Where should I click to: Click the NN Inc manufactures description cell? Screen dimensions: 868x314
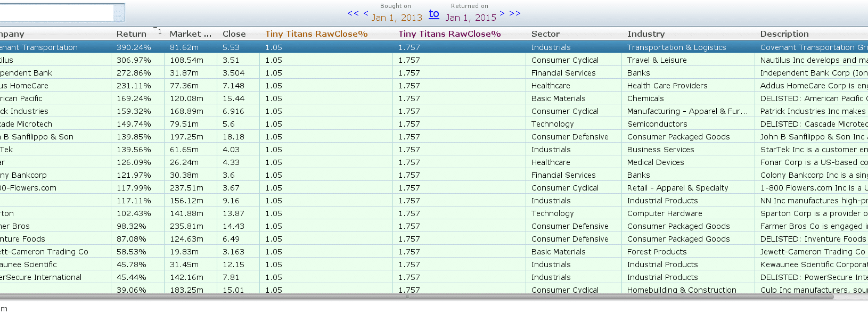(x=812, y=201)
